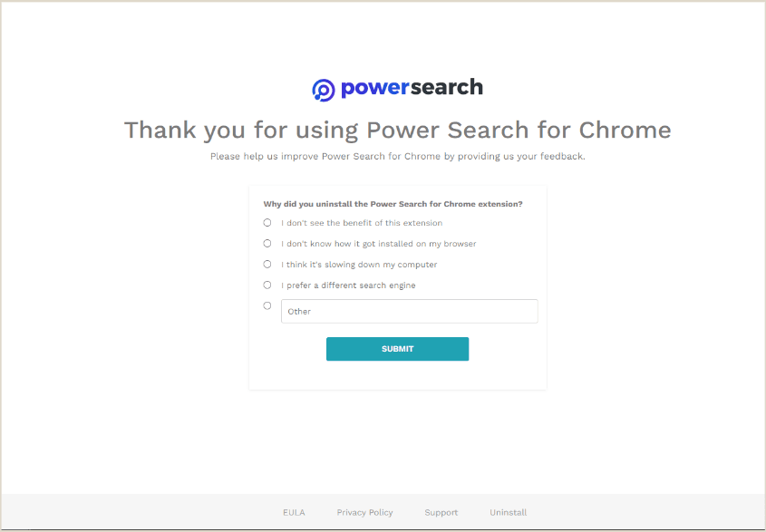The height and width of the screenshot is (532, 766).
Task: Click the label text "I don't know how it got installed"
Action: click(x=378, y=244)
